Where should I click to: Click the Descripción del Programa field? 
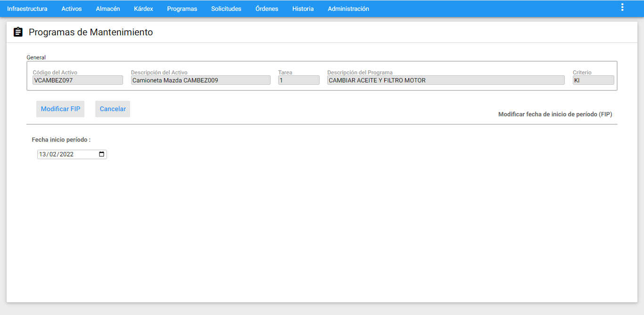pos(446,80)
